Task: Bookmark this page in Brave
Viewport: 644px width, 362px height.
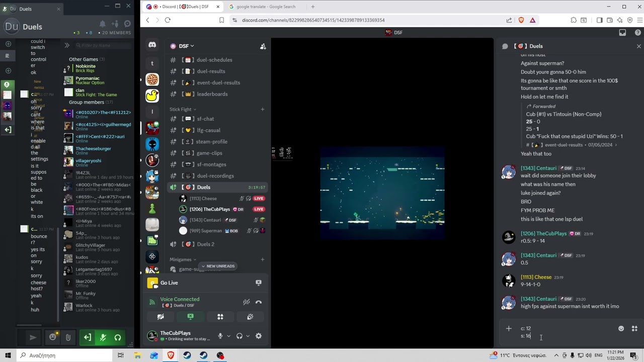Action: (221, 20)
